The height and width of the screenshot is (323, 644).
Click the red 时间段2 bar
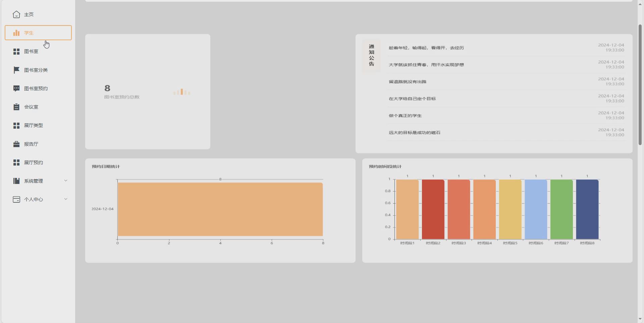click(433, 209)
